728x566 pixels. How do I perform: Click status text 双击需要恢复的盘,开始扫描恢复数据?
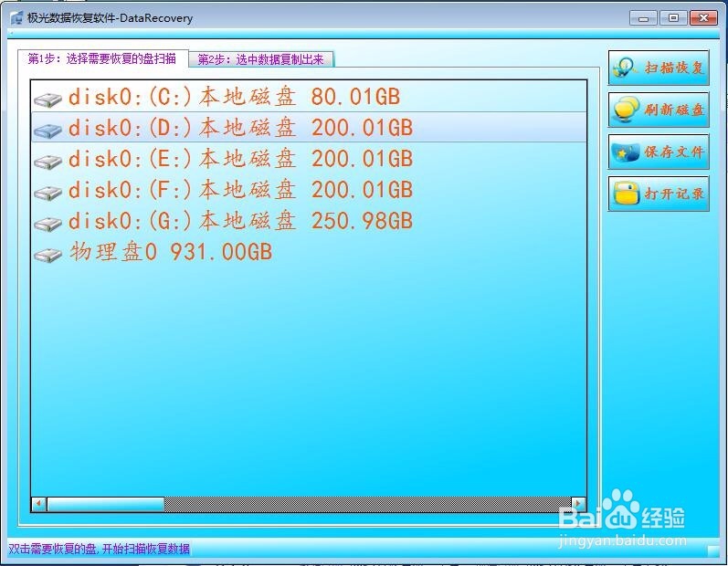pos(99,549)
